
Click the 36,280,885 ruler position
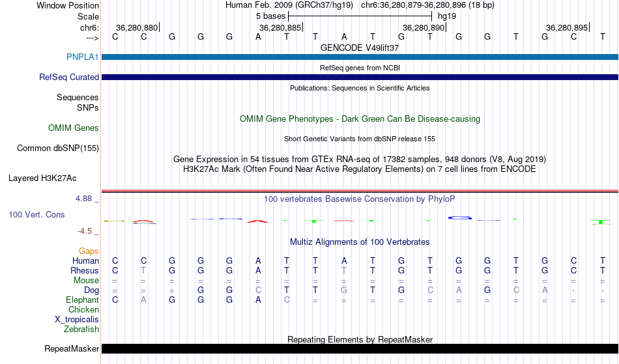(280, 27)
